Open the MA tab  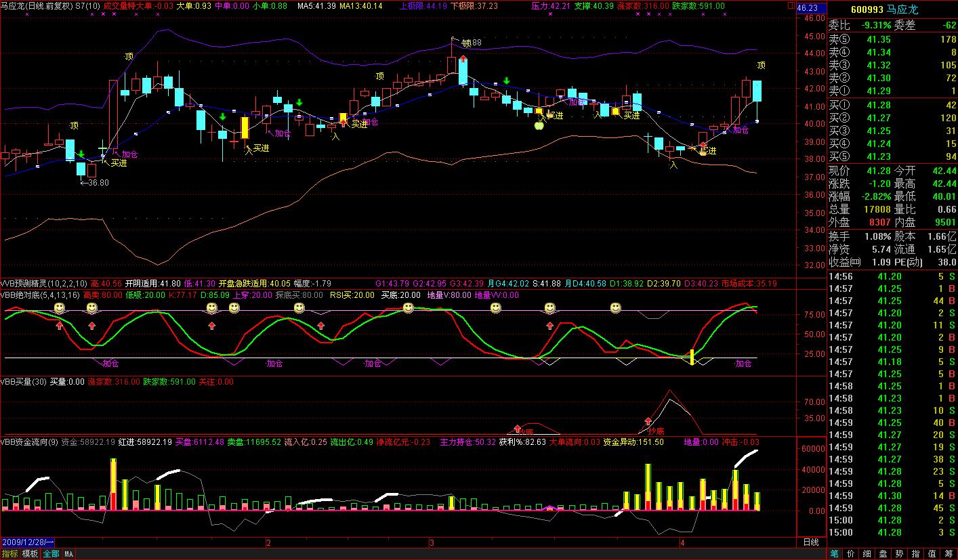point(69,554)
